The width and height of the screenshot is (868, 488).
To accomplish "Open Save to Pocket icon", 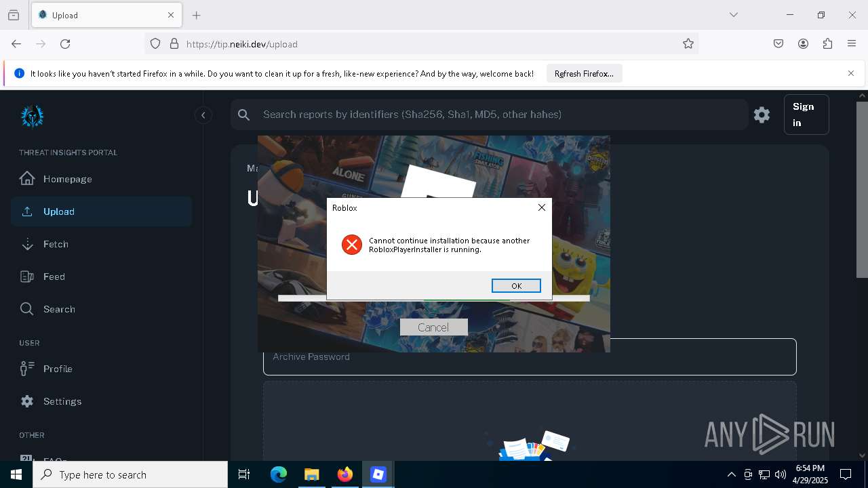I will point(778,43).
